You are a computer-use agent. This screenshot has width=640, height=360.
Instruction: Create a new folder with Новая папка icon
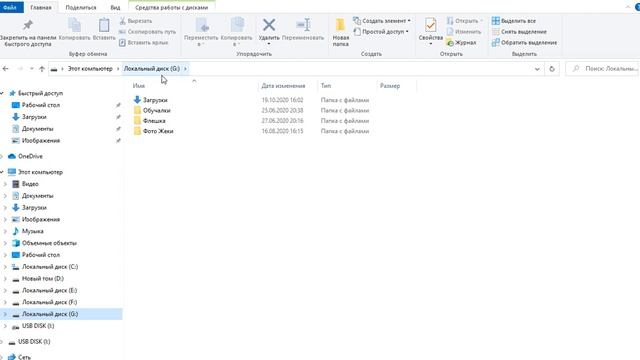click(x=340, y=25)
